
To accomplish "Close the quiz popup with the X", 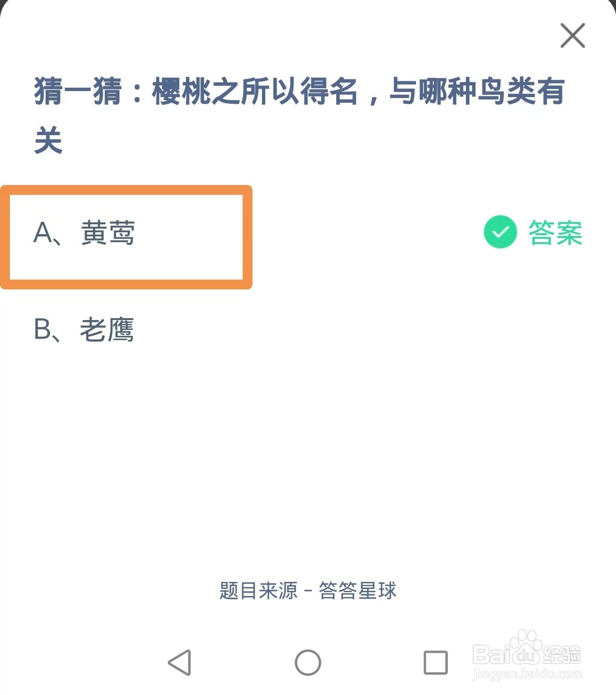I will click(x=572, y=36).
